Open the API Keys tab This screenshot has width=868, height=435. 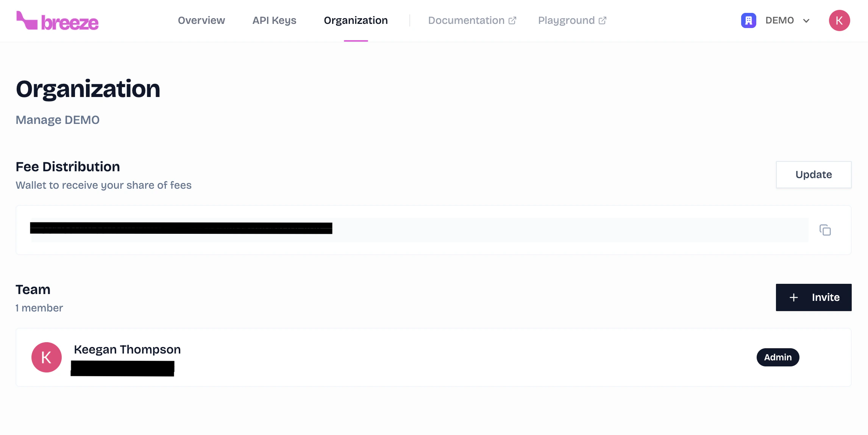(x=274, y=20)
